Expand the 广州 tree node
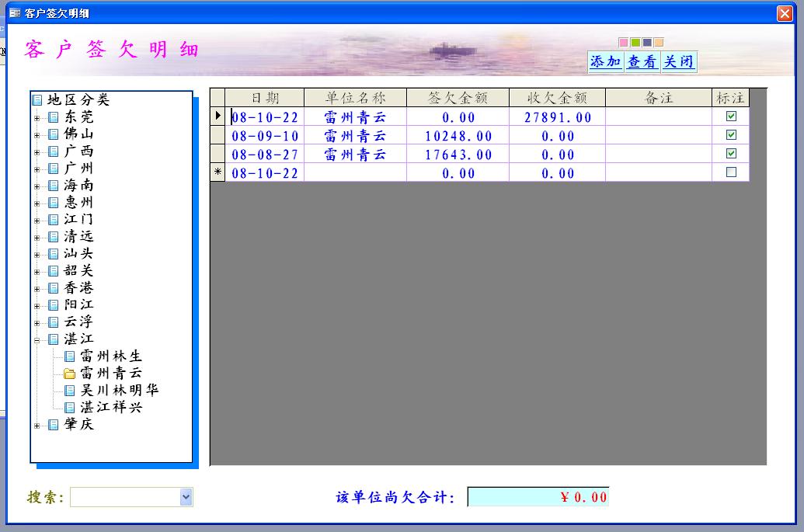804x532 pixels. 37,169
